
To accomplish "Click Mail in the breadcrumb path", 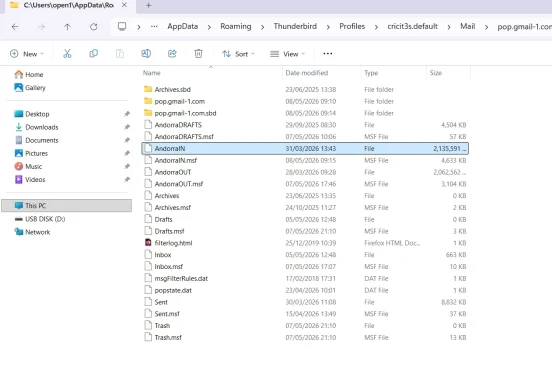I will pos(468,26).
